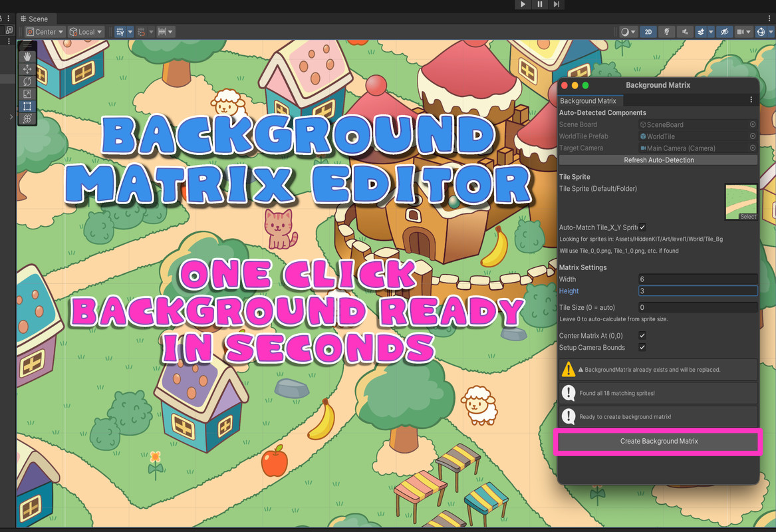Toggle Auto-Match Tile_X_Y Sprite checkbox

[642, 227]
